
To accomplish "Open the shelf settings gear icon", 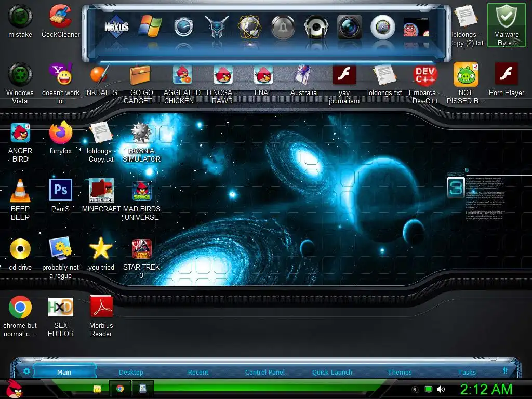I will point(26,371).
